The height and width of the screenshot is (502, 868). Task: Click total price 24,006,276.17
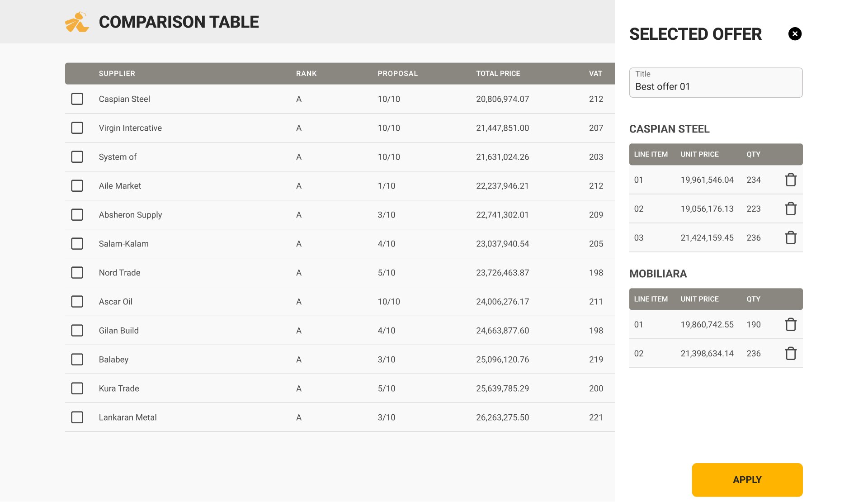pos(502,302)
